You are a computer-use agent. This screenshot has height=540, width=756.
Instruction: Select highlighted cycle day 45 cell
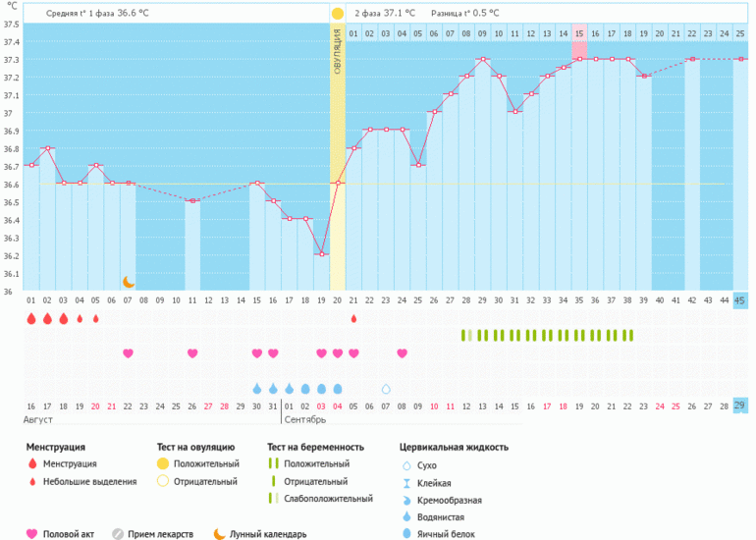[x=740, y=300]
